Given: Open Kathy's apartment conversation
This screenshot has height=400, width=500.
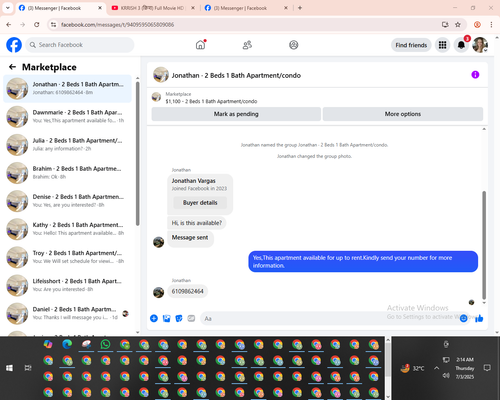Looking at the screenshot, I should pyautogui.click(x=67, y=229).
